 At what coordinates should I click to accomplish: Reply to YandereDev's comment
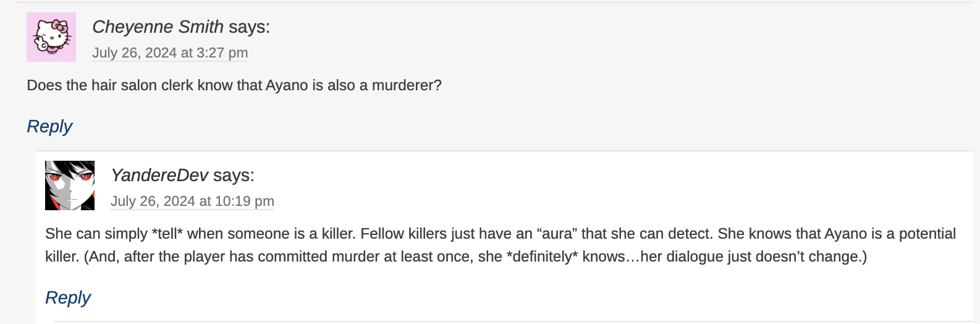[x=68, y=298]
